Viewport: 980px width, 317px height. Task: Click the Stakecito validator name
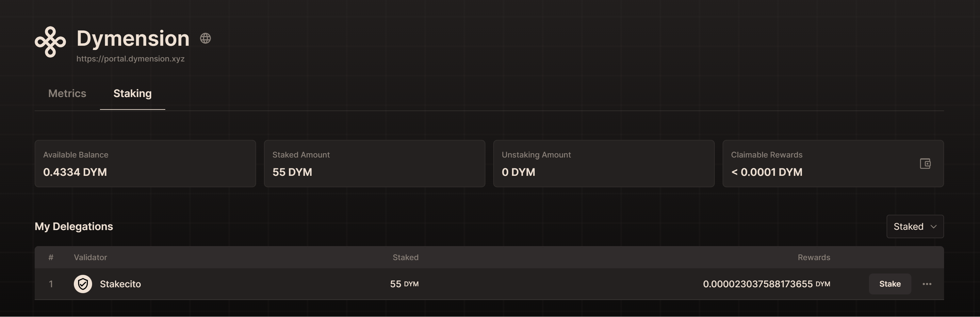pos(120,284)
